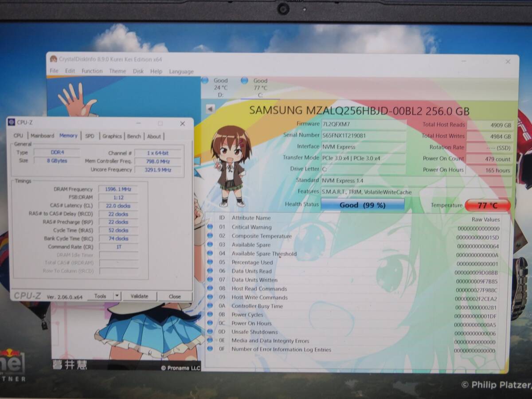Click status dot for Available Spare row
Screen dimensions: 532x399
[x=210, y=245]
